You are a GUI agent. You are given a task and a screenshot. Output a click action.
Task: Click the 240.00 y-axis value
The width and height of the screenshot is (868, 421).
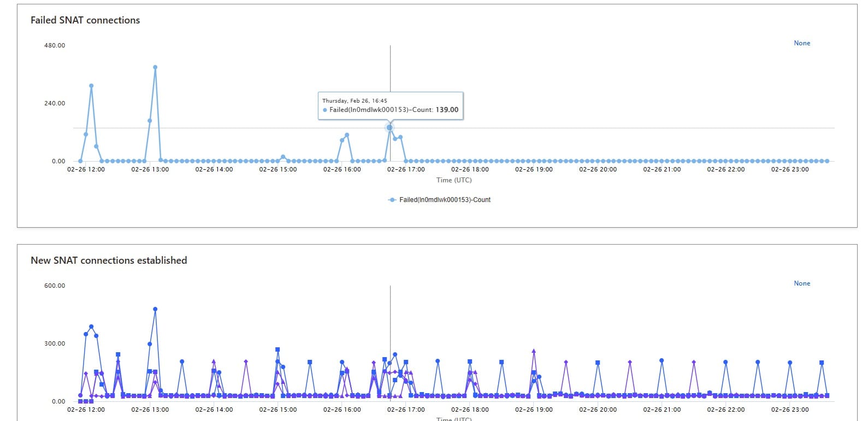pyautogui.click(x=55, y=103)
